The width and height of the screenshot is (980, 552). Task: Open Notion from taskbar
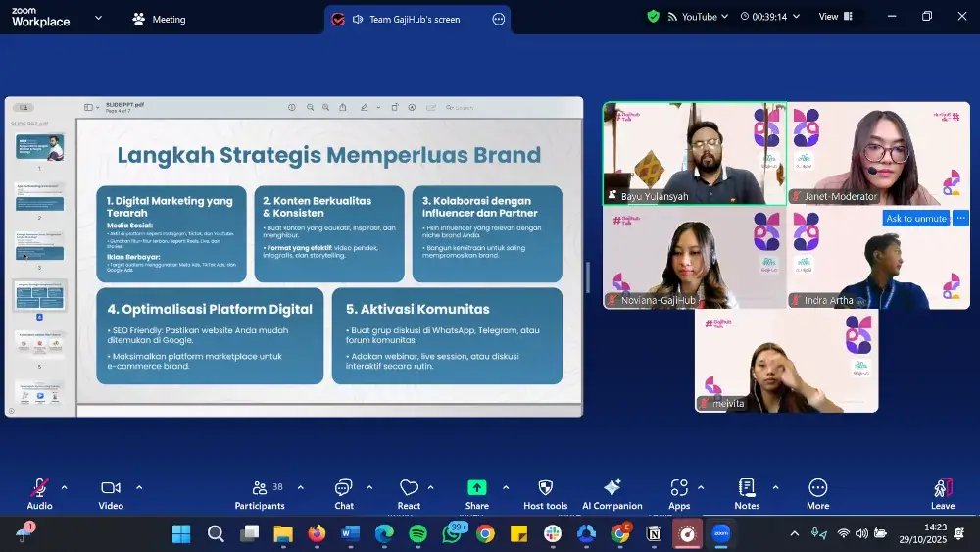654,534
